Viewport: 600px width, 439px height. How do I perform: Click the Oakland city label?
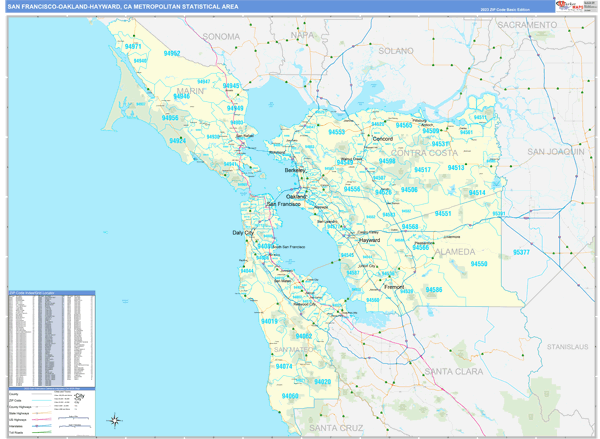(x=297, y=197)
